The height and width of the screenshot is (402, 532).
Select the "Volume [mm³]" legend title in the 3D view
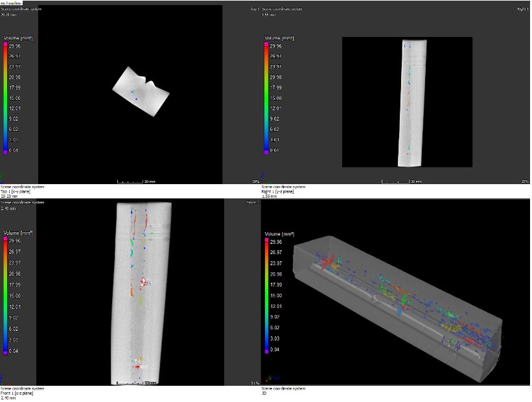(279, 234)
